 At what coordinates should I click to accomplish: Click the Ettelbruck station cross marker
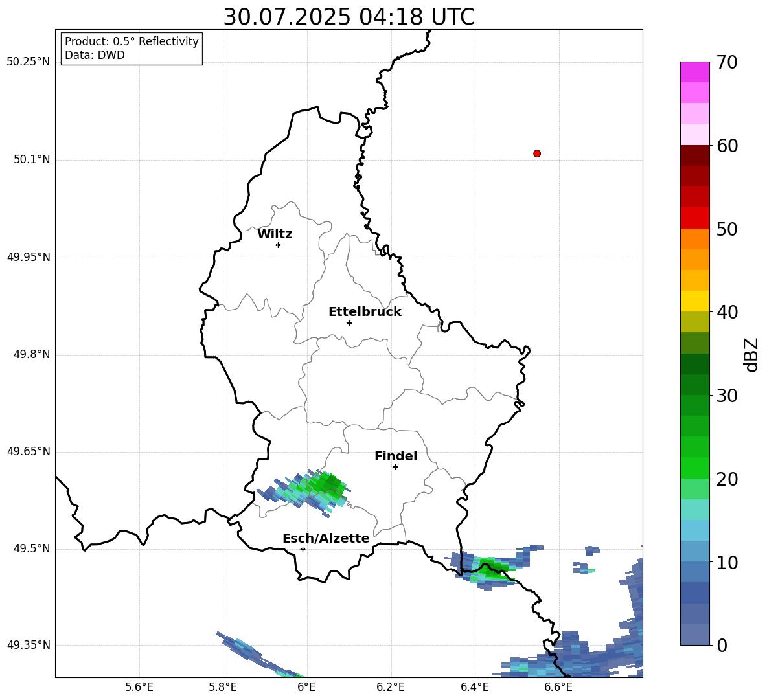coord(349,322)
